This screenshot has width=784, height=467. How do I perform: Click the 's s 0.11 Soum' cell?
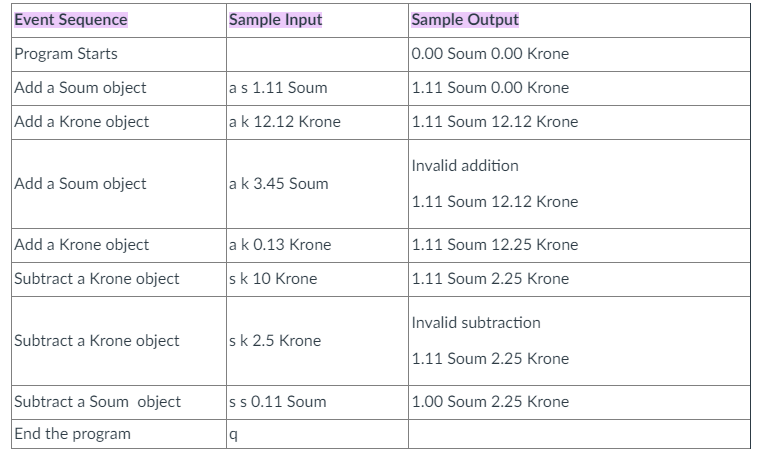(x=278, y=401)
